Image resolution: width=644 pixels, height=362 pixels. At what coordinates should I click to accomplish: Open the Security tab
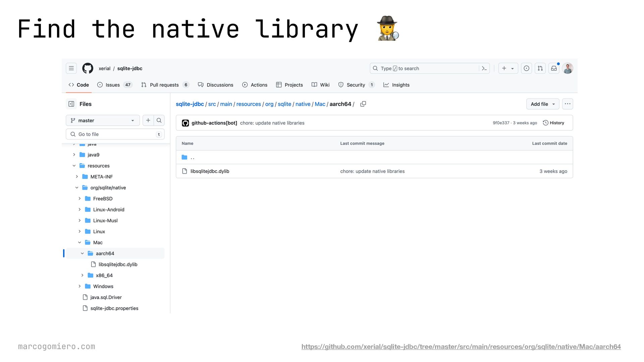[356, 85]
